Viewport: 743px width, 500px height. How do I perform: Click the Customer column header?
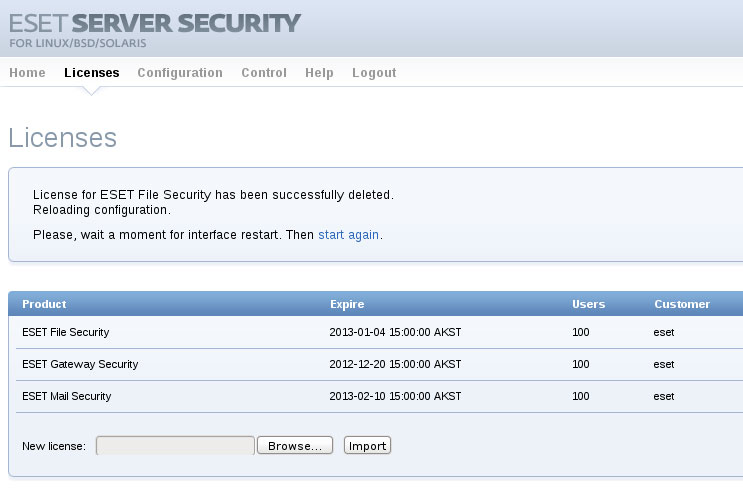click(682, 304)
